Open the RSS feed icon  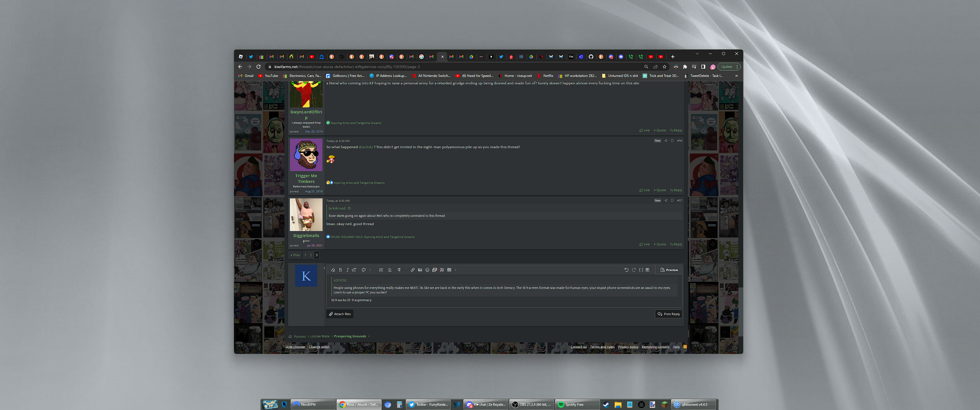click(x=685, y=347)
